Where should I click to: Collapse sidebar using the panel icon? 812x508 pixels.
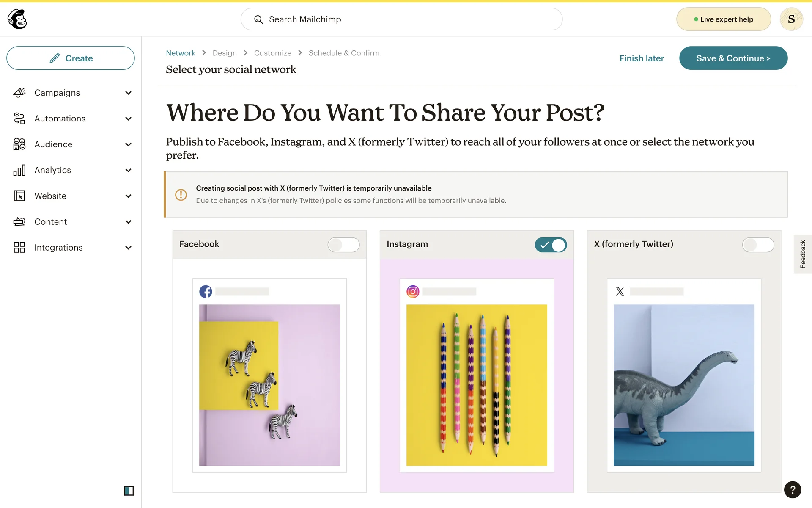129,491
